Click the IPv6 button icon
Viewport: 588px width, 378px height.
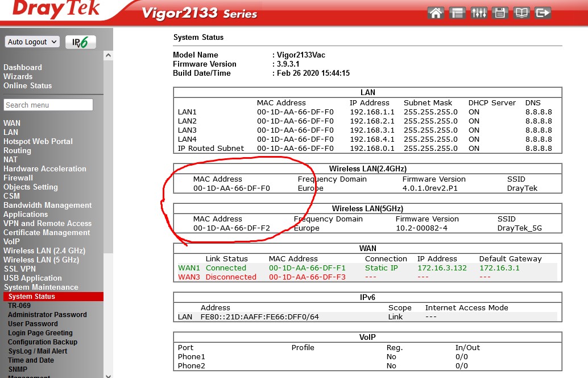81,42
